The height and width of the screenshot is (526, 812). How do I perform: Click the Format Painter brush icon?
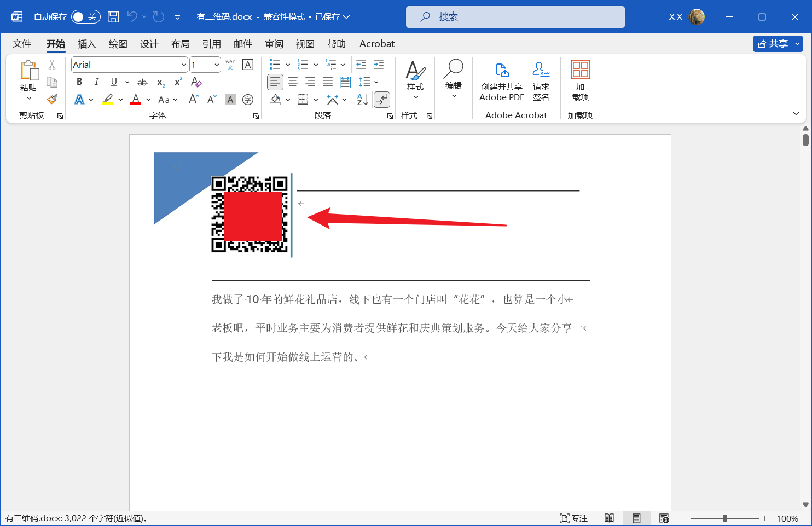click(x=52, y=100)
